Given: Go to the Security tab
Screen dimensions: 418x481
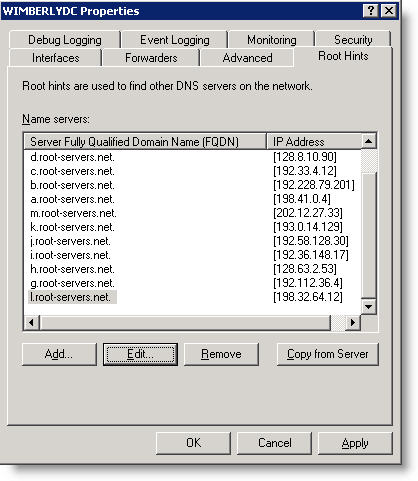Looking at the screenshot, I should pyautogui.click(x=353, y=40).
